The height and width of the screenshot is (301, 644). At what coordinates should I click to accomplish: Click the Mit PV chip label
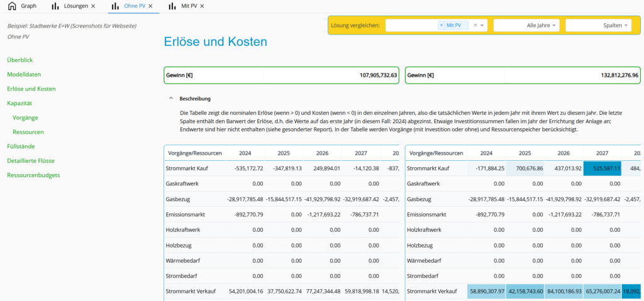pyautogui.click(x=454, y=26)
